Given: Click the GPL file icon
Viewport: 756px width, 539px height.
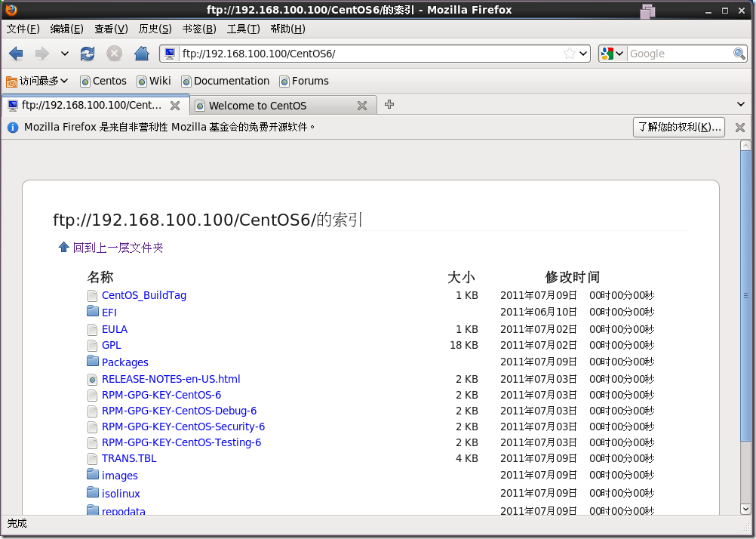Looking at the screenshot, I should coord(92,346).
